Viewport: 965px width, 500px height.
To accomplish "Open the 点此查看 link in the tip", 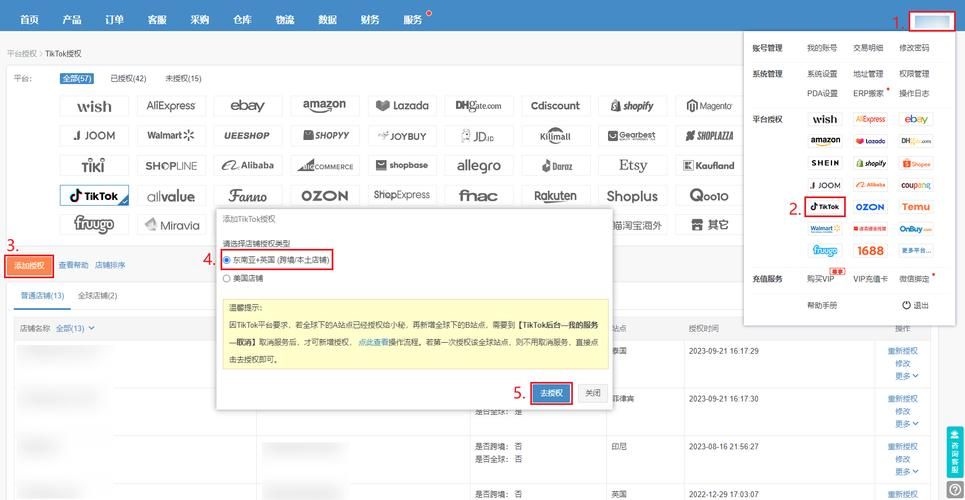I will coord(372,342).
